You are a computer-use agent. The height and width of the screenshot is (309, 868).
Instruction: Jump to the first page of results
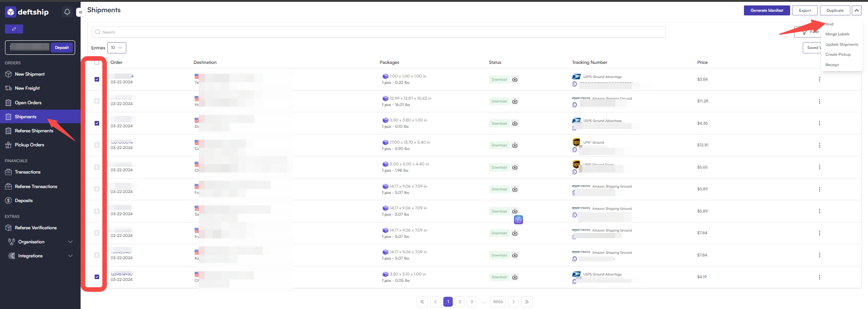422,302
